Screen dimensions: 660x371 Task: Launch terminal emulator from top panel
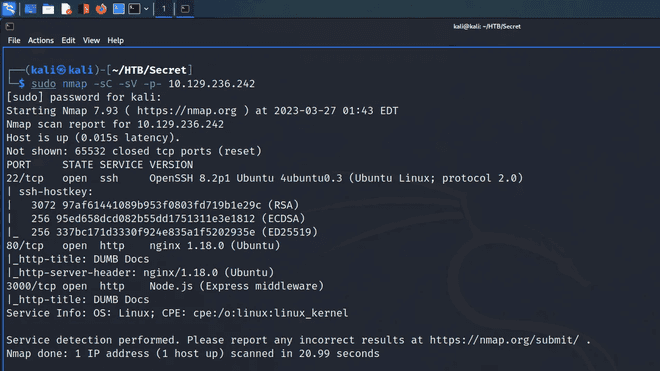click(x=134, y=9)
